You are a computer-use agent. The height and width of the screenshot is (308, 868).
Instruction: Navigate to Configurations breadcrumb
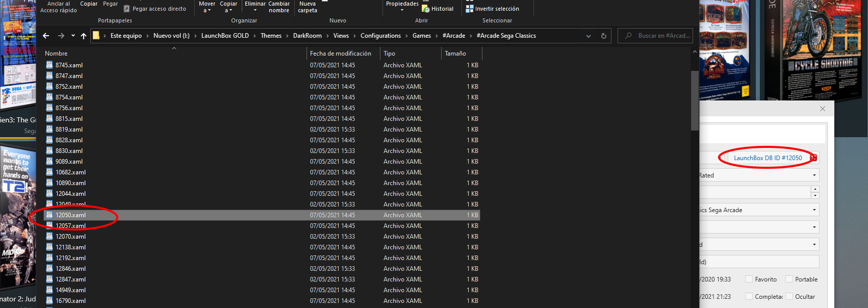[x=380, y=36]
